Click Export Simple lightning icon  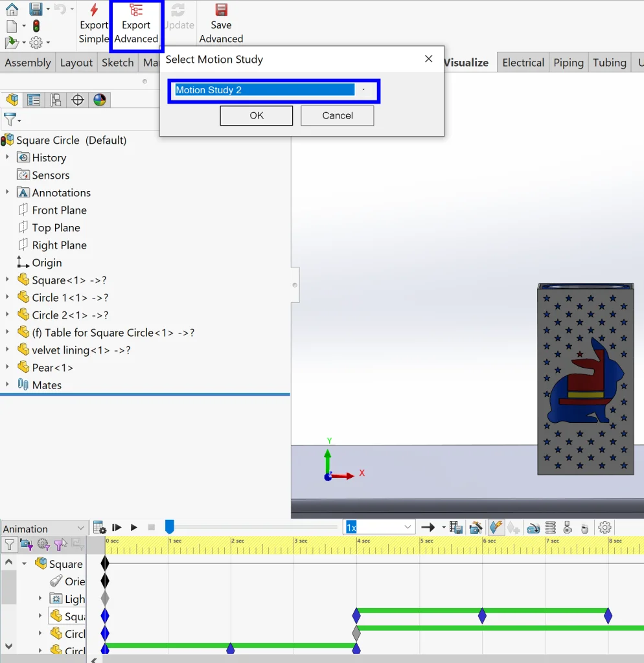(94, 9)
